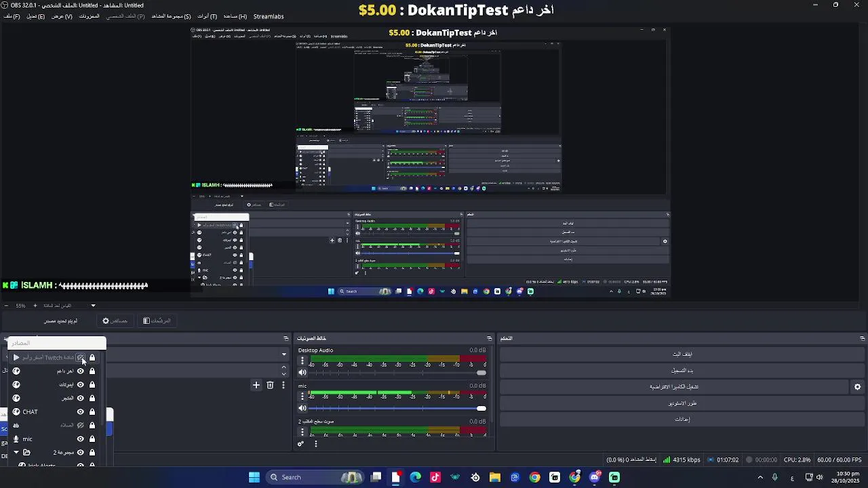Image resolution: width=868 pixels, height=488 pixels.
Task: Open Windows Start button
Action: [x=254, y=477]
